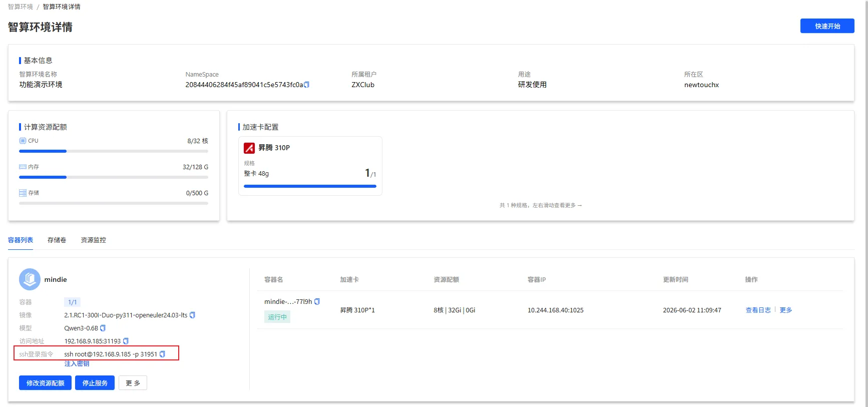The height and width of the screenshot is (407, 868).
Task: Copy container name mindie-...-77l9h
Action: pos(317,301)
